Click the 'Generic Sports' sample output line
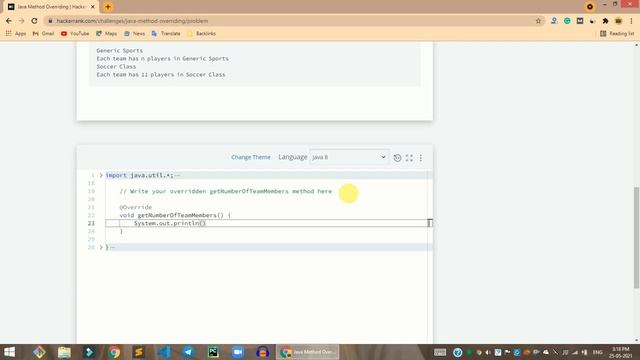 pos(120,51)
